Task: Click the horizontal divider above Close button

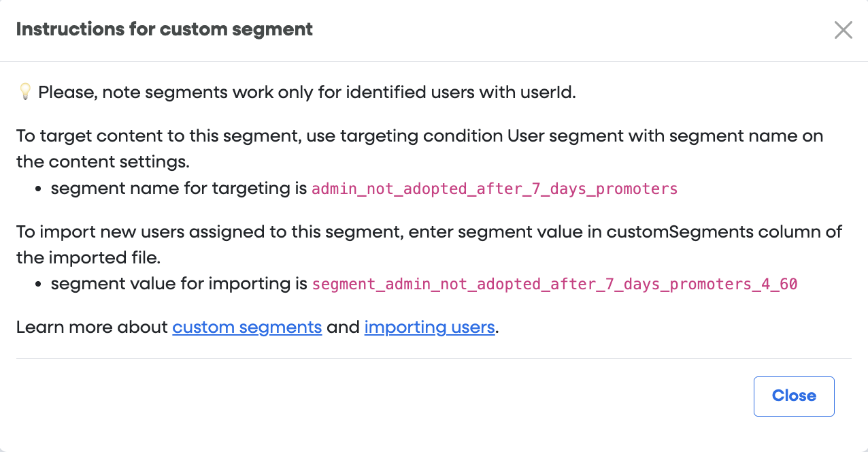Action: [433, 358]
